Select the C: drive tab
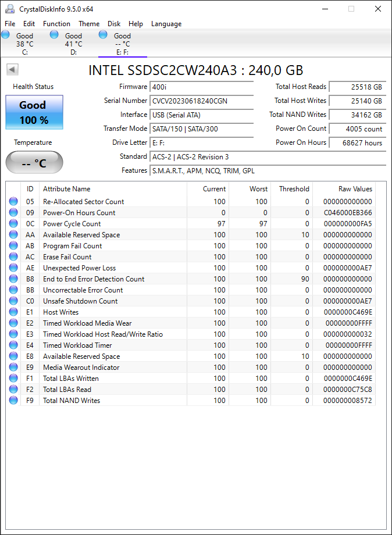This screenshot has width=392, height=535. [x=24, y=44]
